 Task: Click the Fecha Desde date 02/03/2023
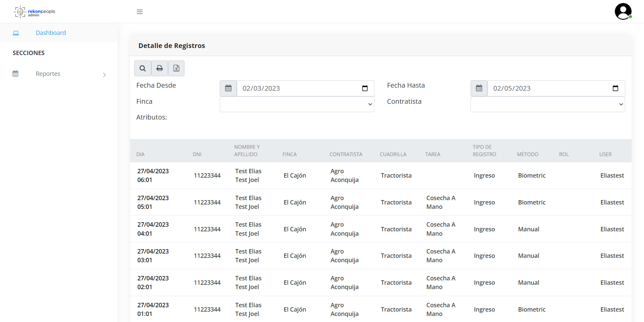click(261, 88)
